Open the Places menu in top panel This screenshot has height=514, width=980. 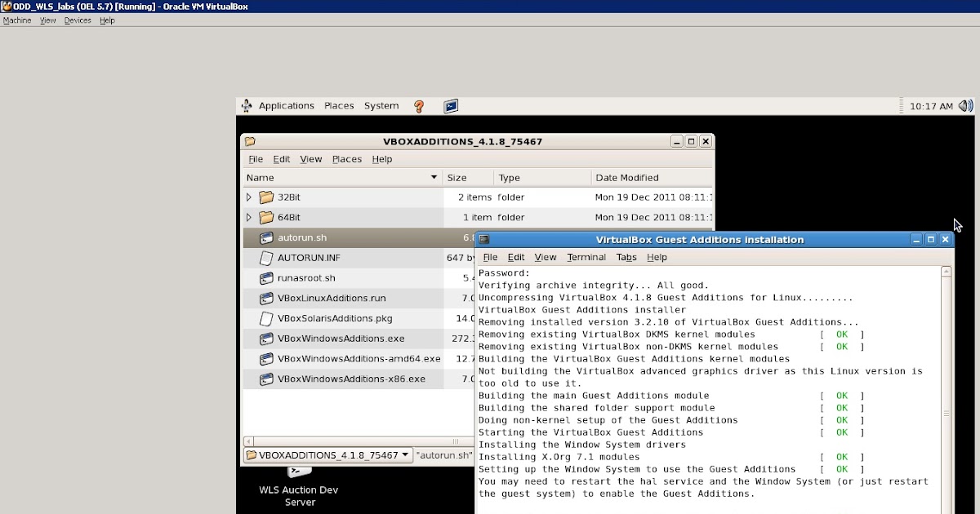coord(339,106)
